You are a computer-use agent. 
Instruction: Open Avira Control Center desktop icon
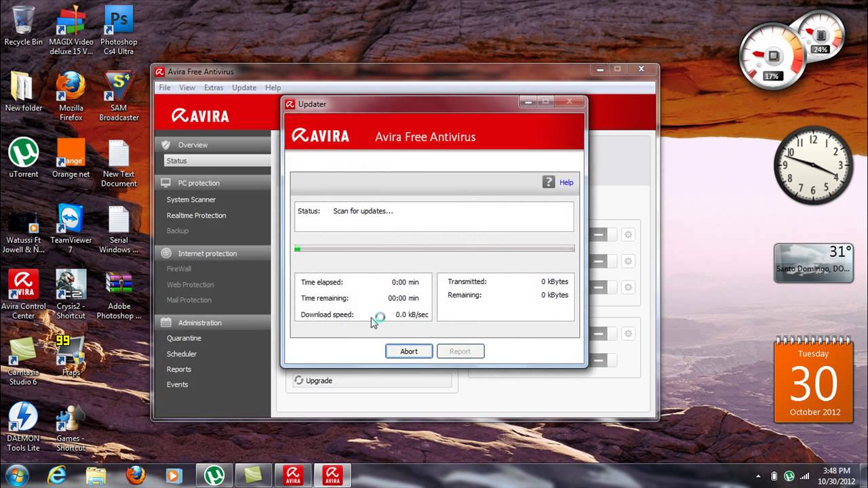click(23, 295)
